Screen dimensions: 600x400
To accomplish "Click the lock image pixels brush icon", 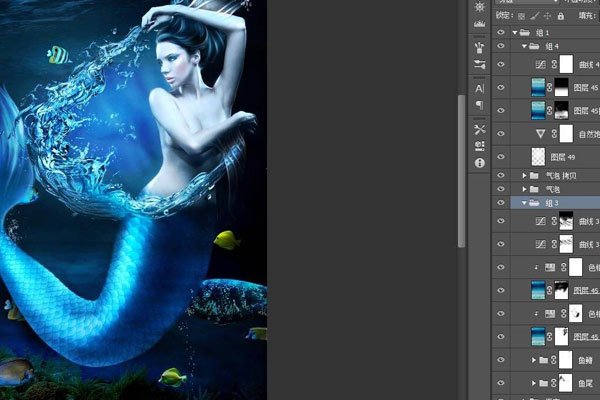I will tap(535, 16).
